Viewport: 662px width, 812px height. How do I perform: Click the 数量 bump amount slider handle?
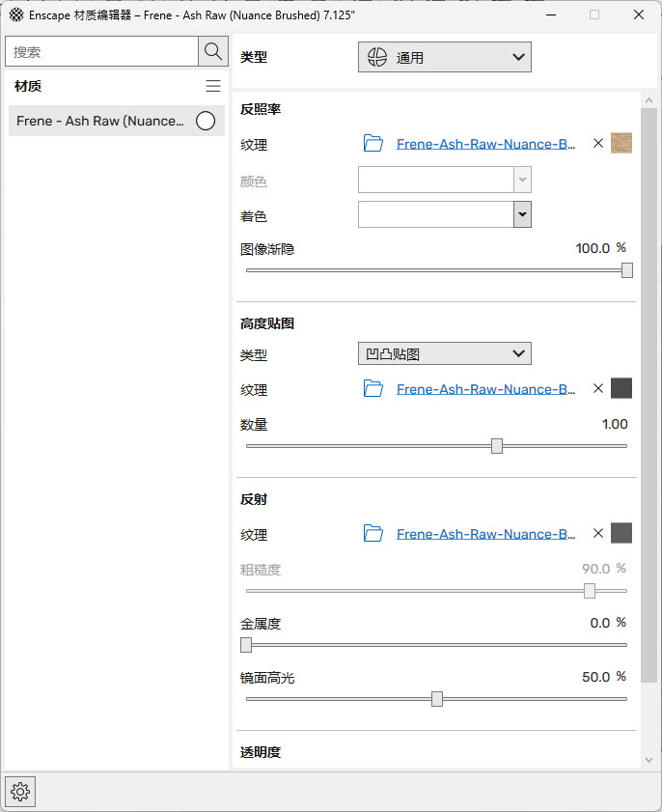coord(497,446)
